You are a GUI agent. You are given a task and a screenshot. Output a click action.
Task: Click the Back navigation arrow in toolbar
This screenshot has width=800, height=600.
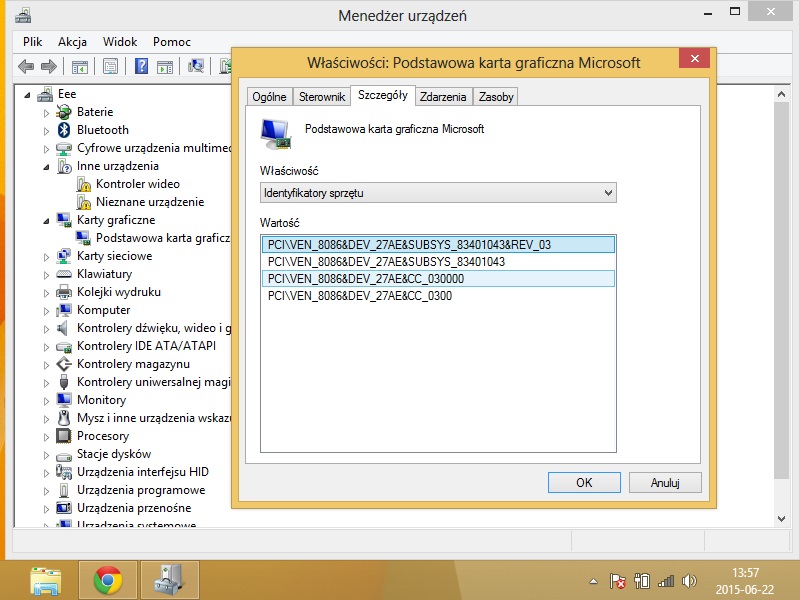click(x=27, y=68)
